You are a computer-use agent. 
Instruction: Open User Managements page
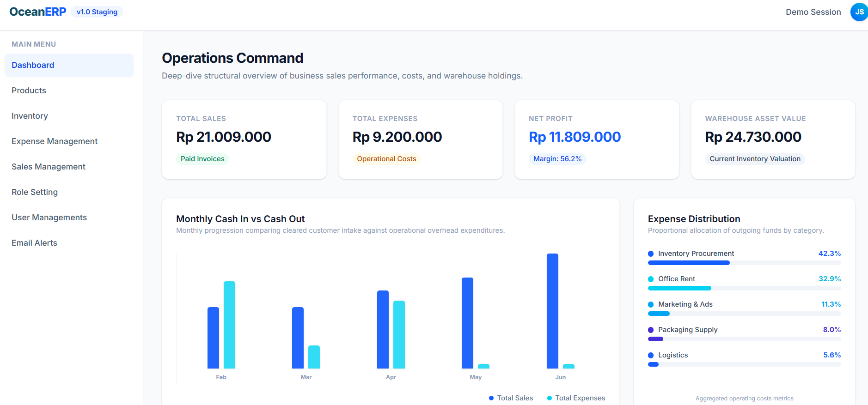click(69, 218)
